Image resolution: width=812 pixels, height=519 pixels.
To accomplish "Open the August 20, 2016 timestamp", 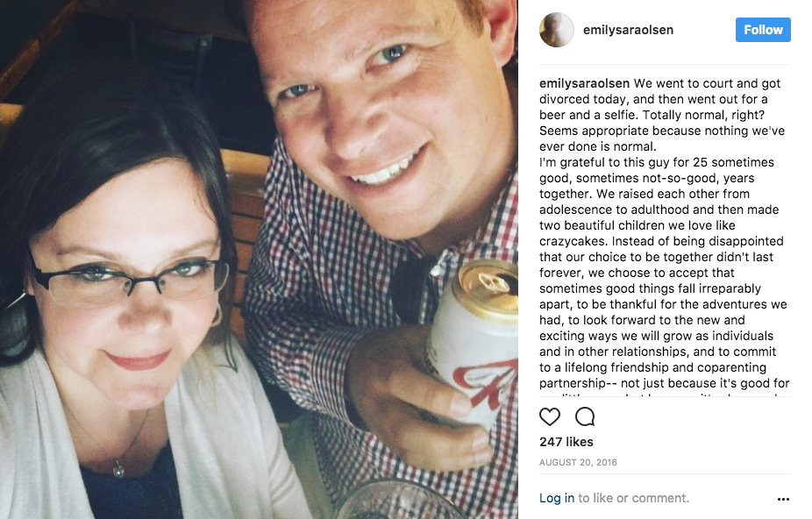I will [578, 462].
